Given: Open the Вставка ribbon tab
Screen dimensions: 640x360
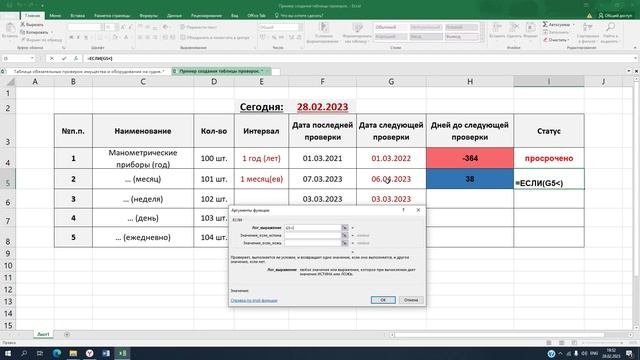Looking at the screenshot, I should pyautogui.click(x=78, y=16).
